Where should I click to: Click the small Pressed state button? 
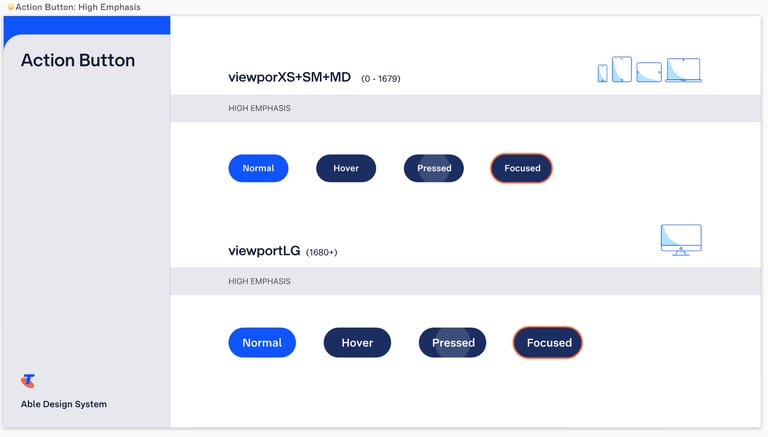coord(433,168)
